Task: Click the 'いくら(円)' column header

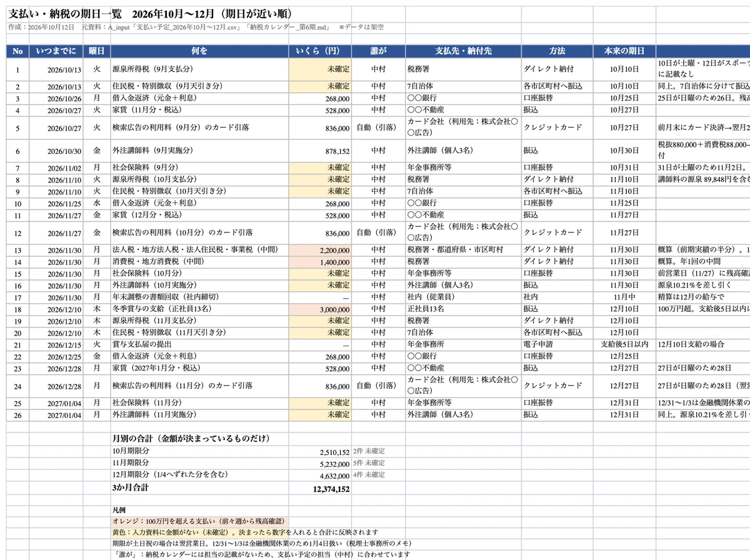Action: (321, 51)
